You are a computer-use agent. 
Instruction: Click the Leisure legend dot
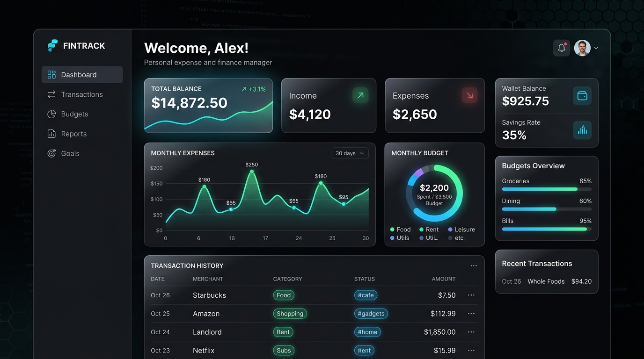[450, 230]
